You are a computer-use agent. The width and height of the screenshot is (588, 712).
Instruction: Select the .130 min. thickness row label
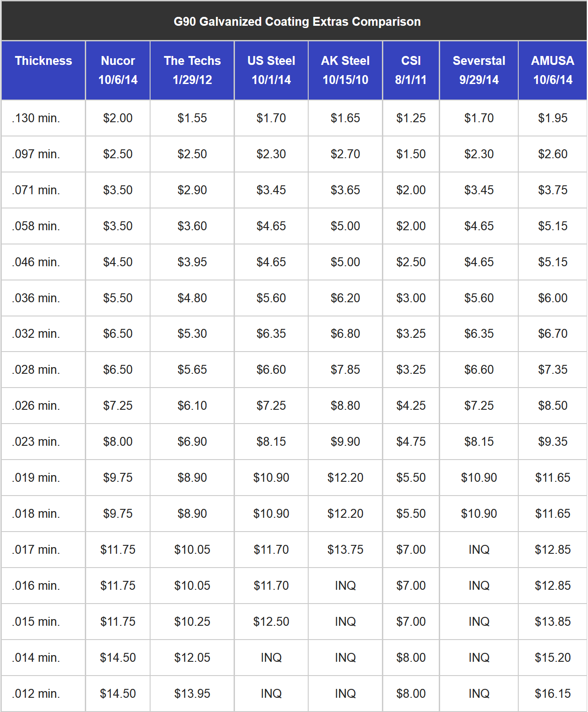pyautogui.click(x=36, y=118)
